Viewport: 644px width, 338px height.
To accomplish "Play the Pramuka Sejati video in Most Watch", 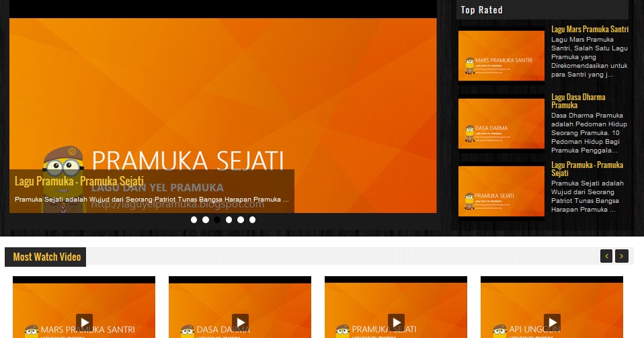I will (397, 322).
